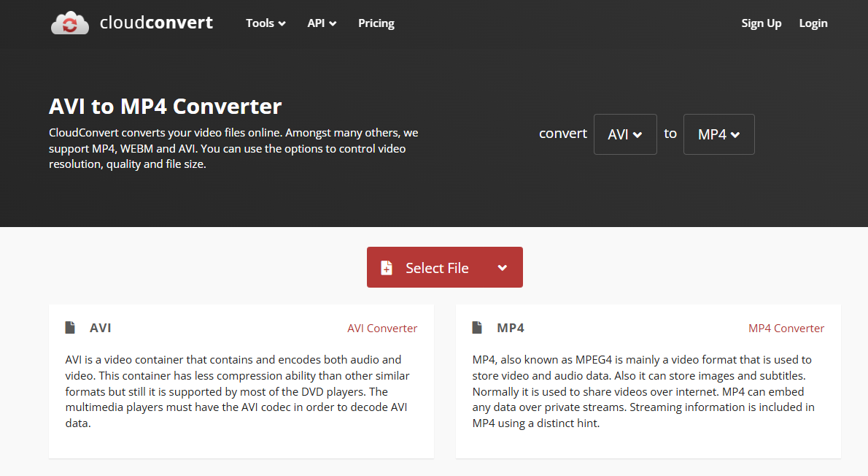868x476 pixels.
Task: Expand the API dropdown chevron
Action: coord(334,23)
